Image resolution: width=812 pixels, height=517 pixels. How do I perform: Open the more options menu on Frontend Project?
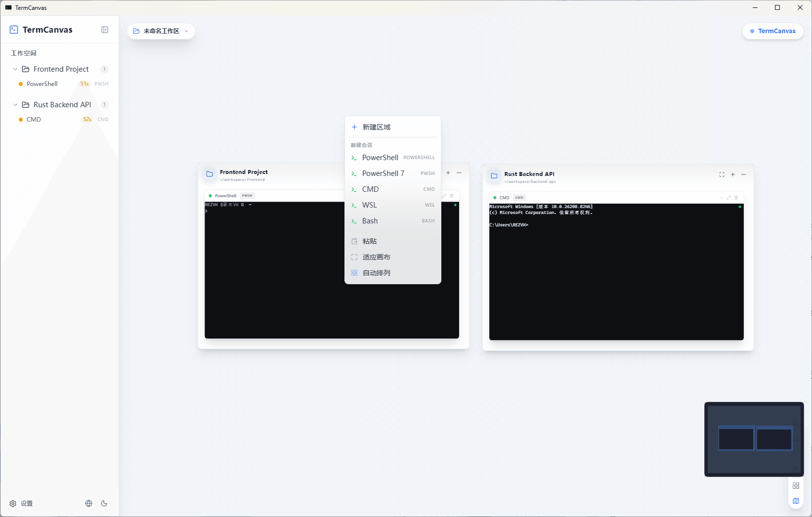(x=459, y=172)
